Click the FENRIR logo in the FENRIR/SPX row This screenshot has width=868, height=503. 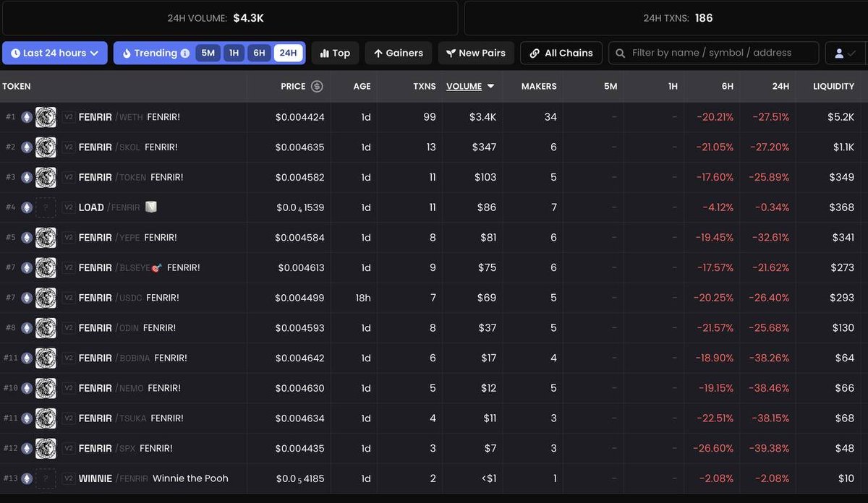pyautogui.click(x=46, y=448)
